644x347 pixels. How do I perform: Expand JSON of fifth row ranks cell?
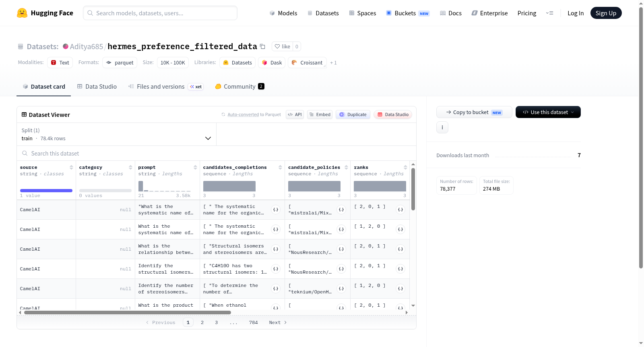(400, 289)
